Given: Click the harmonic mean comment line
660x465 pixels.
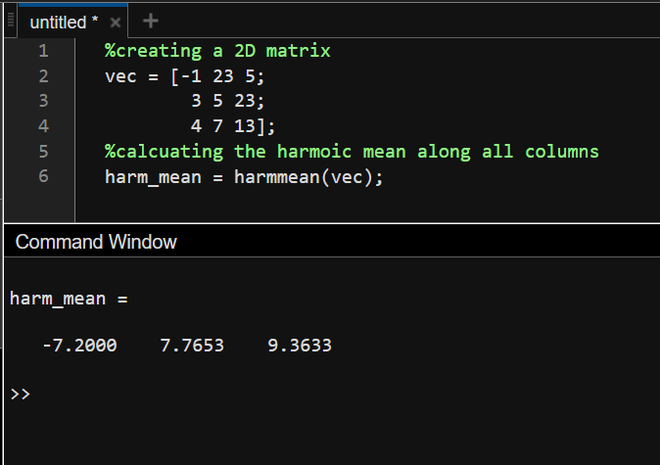Looking at the screenshot, I should 351,152.
